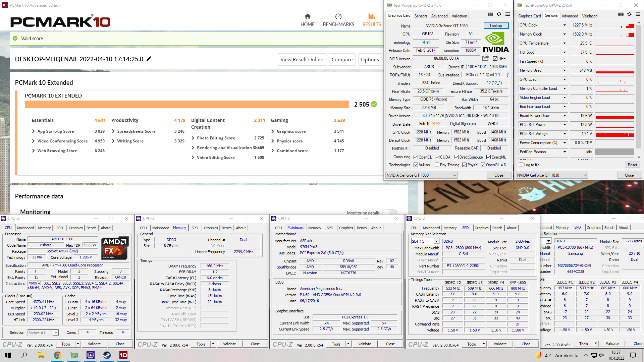Open PCMark result Options

click(x=370, y=60)
